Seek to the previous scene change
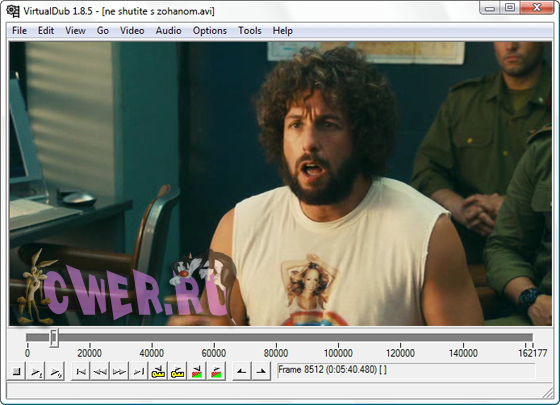This screenshot has width=560, height=405. [197, 372]
